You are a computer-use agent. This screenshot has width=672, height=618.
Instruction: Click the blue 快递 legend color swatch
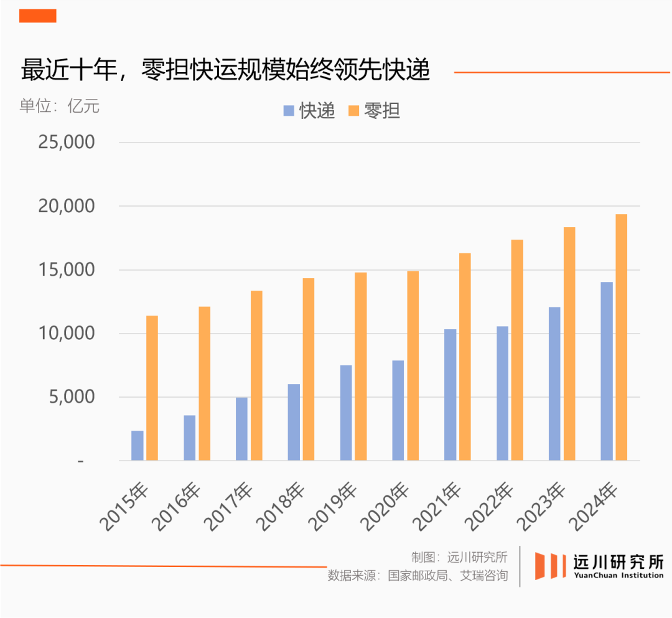289,111
